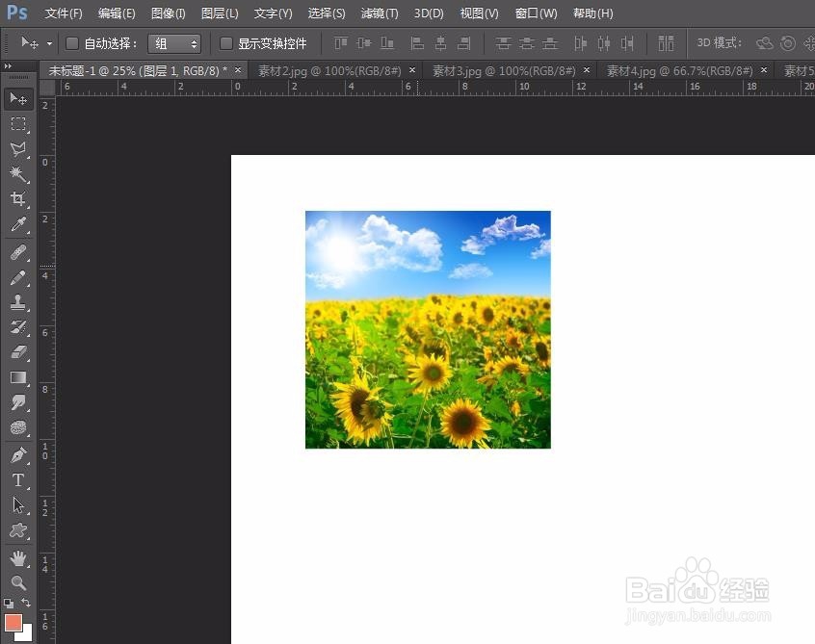The height and width of the screenshot is (644, 815).
Task: Click the Auto-Align Layers icon
Action: (x=666, y=43)
